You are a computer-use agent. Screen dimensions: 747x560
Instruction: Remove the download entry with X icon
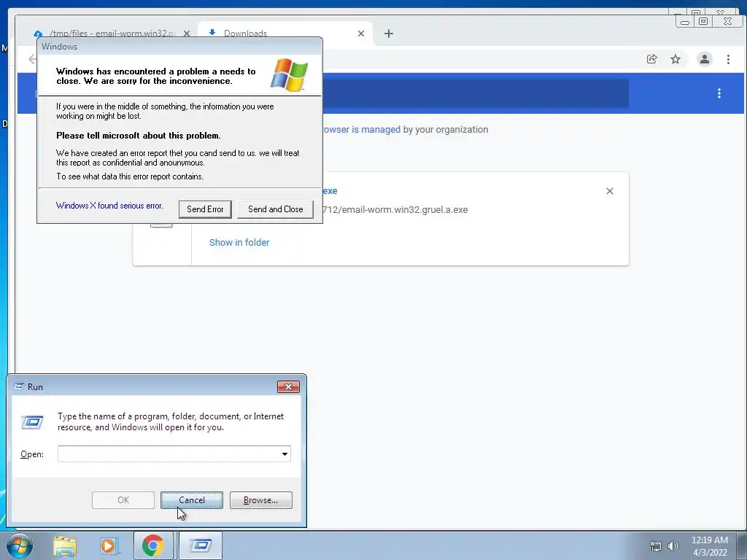[610, 191]
